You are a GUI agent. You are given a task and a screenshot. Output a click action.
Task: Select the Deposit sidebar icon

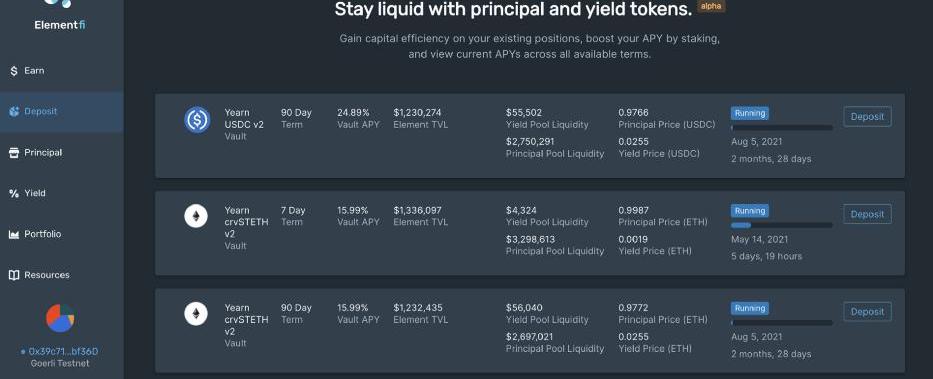tap(14, 111)
